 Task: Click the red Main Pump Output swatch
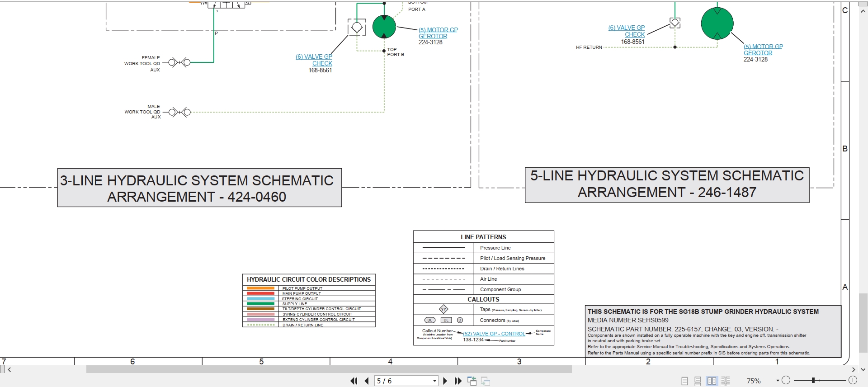tap(261, 293)
